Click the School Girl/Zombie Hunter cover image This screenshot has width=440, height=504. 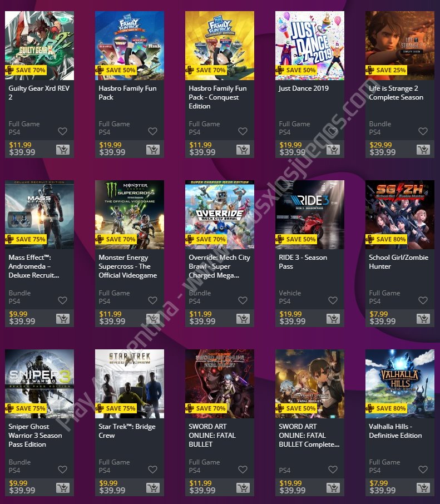400,215
